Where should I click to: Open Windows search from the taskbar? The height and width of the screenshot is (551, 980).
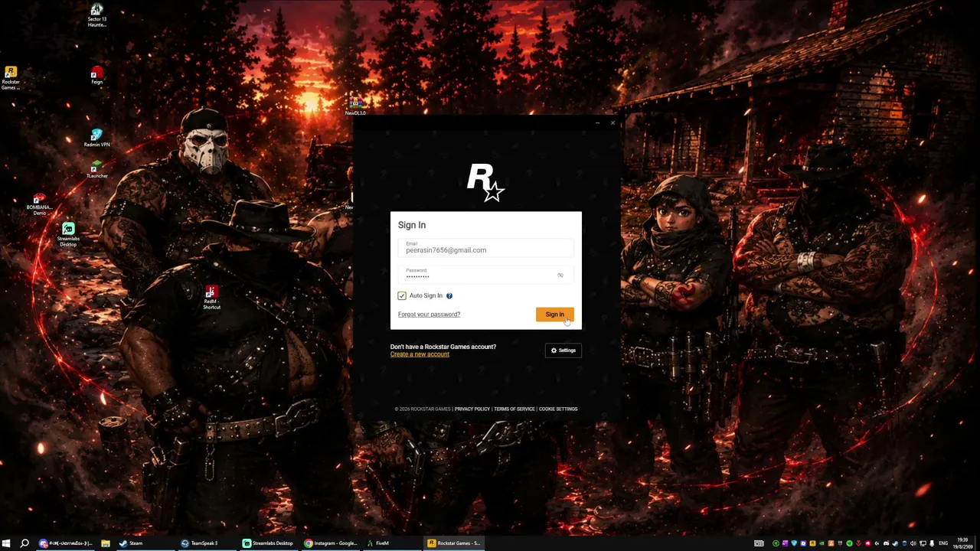coord(24,543)
